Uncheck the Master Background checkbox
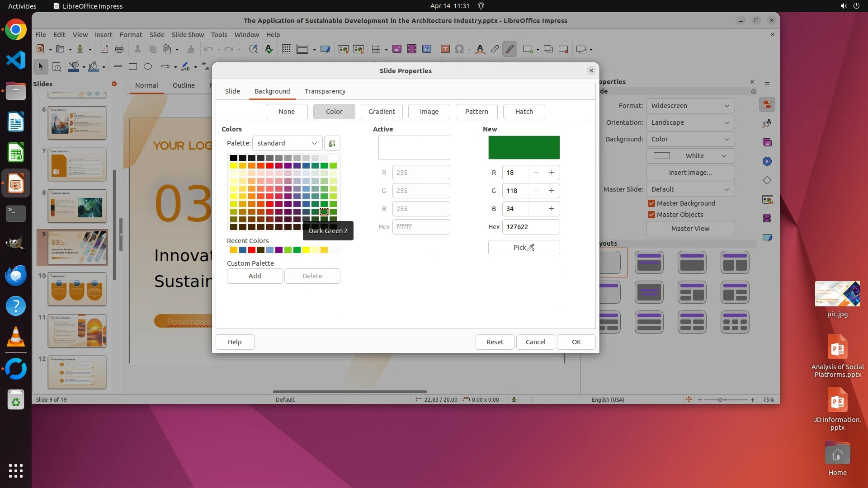This screenshot has height=488, width=868. tap(651, 203)
